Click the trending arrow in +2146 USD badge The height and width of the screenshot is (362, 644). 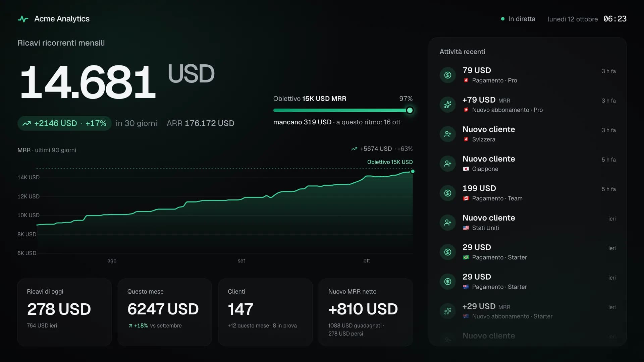click(x=26, y=123)
